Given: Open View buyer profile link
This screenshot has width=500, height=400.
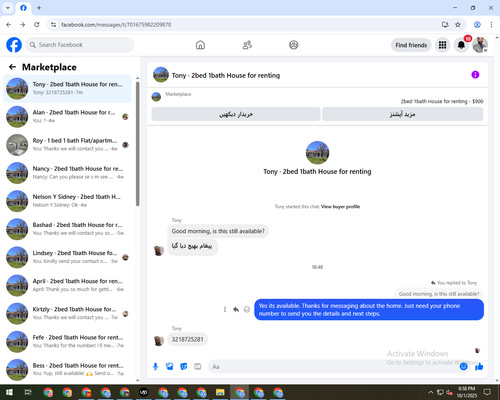Looking at the screenshot, I should (340, 207).
